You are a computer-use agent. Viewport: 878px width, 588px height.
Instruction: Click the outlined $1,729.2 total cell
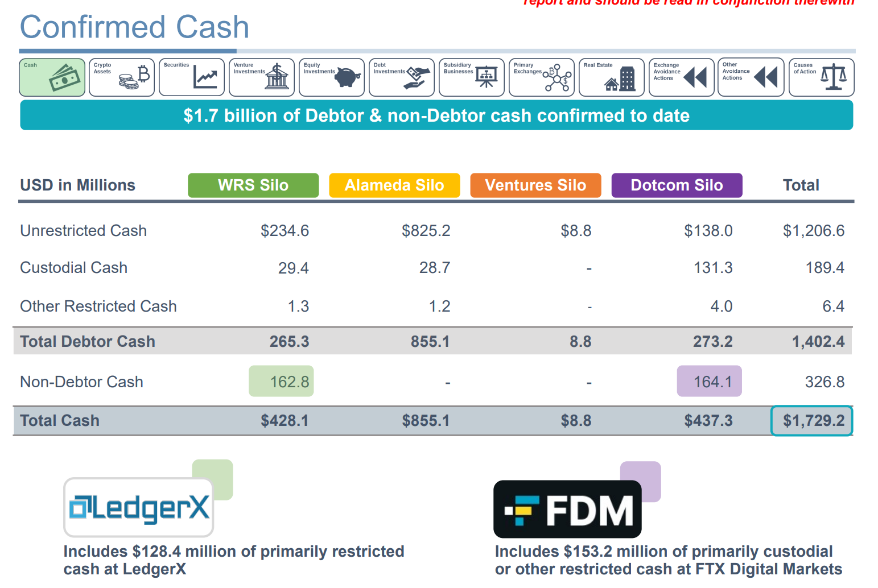tap(811, 420)
